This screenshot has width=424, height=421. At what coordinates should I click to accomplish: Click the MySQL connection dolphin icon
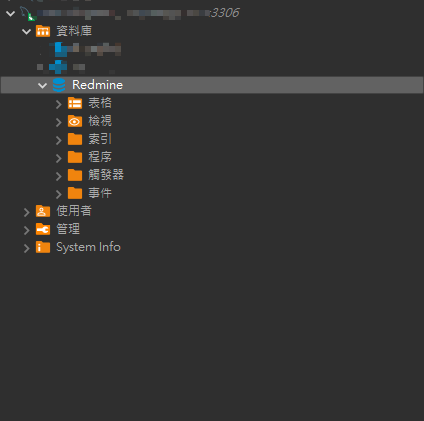(28, 13)
